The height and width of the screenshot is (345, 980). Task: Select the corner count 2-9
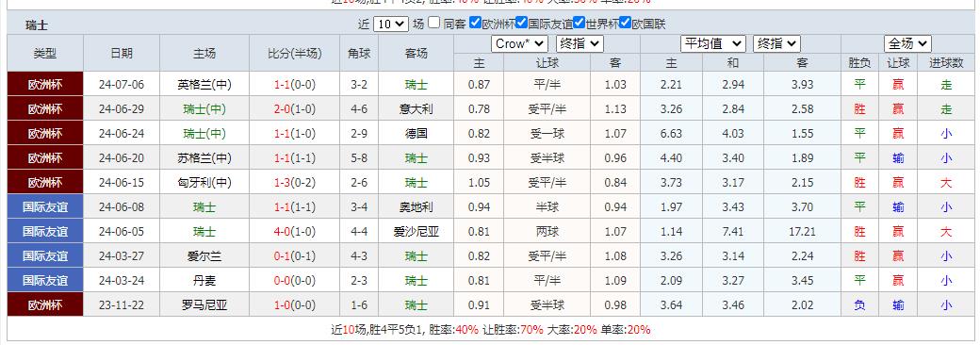coord(359,133)
